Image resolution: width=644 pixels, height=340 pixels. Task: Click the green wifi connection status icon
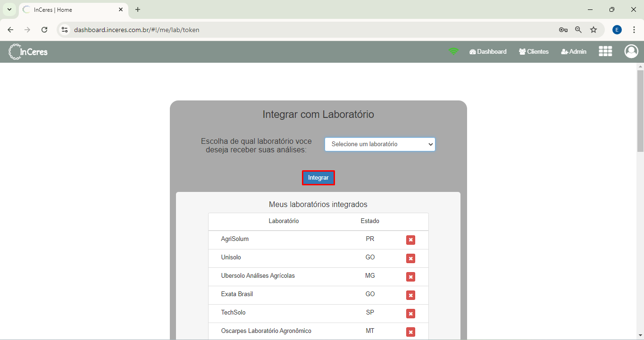[453, 51]
